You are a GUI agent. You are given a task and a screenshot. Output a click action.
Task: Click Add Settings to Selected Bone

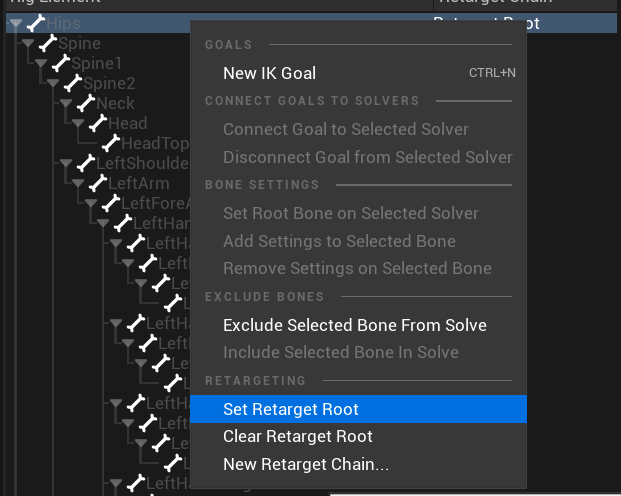tap(358, 241)
